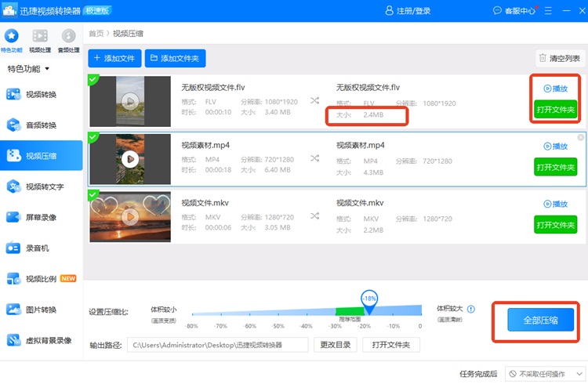Open 屏幕录像 in the sidebar
Viewport: 588px width, 384px height.
click(x=42, y=217)
